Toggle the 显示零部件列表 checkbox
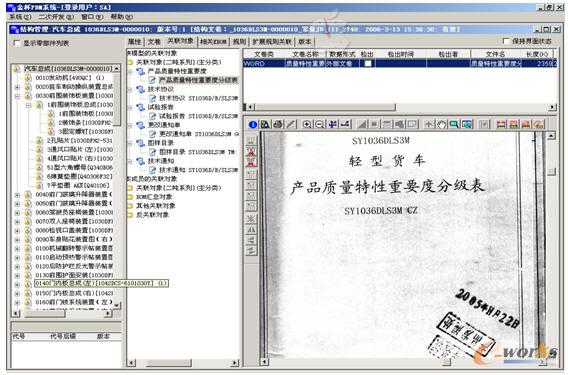 (17, 43)
